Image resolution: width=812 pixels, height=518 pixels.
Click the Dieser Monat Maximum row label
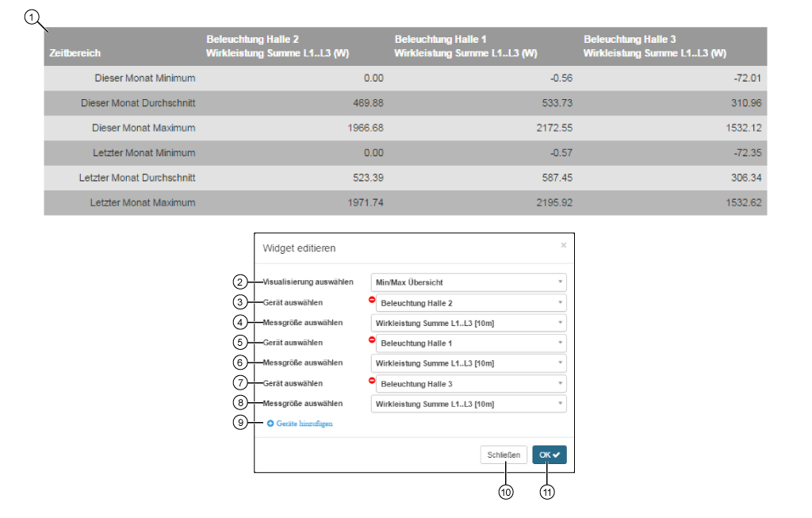pyautogui.click(x=144, y=128)
